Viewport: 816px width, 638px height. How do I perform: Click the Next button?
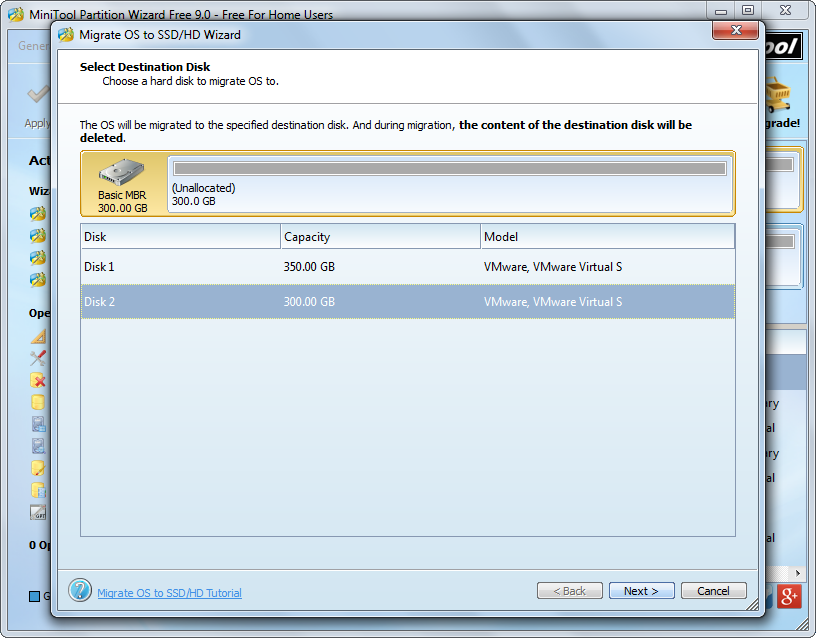click(x=642, y=591)
